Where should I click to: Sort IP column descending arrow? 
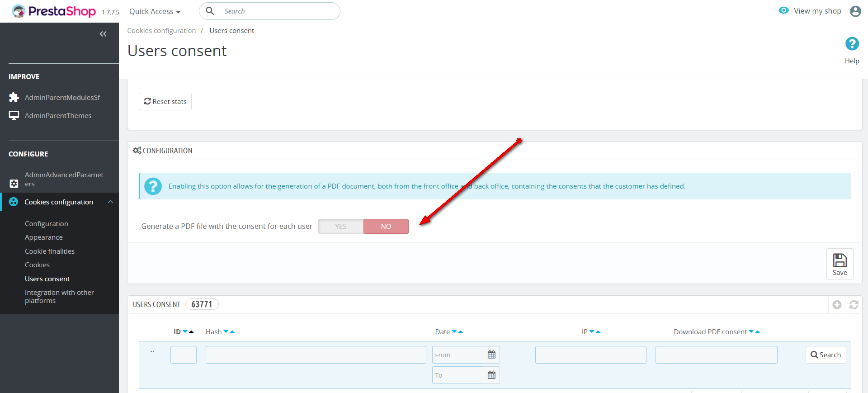click(592, 332)
